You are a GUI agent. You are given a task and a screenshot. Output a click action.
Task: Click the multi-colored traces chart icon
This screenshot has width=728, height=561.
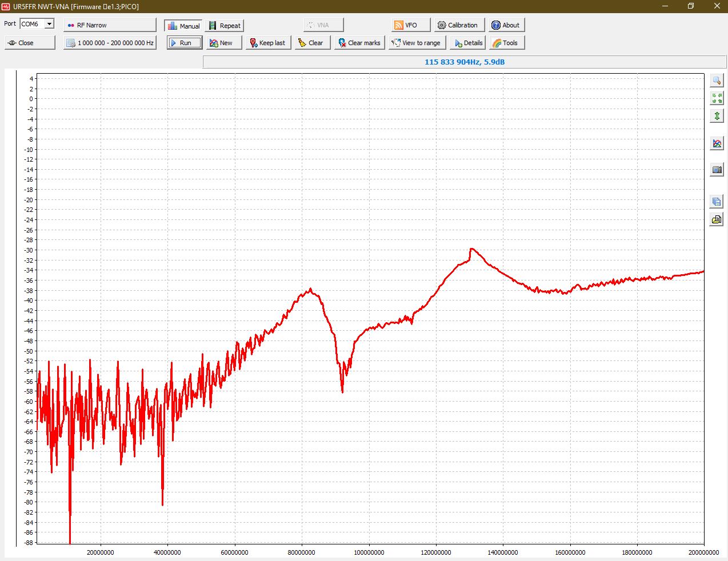click(x=717, y=143)
